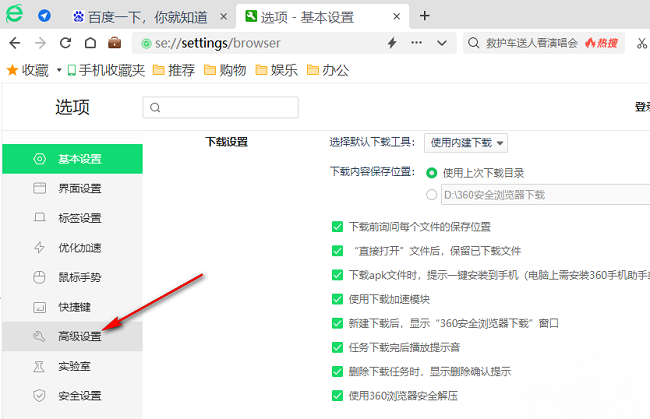Image resolution: width=650 pixels, height=419 pixels.
Task: Click the 360 browser logo icon
Action: [15, 14]
